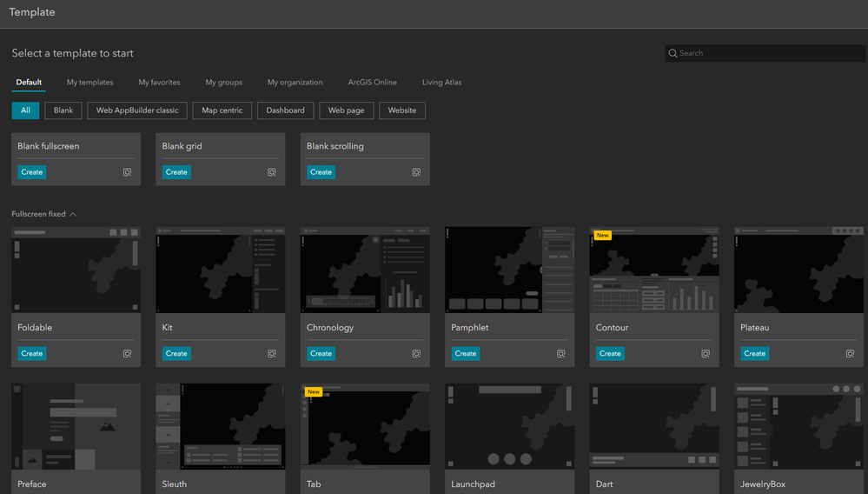Select the Preface template thumbnail
The height and width of the screenshot is (494, 868).
click(76, 426)
